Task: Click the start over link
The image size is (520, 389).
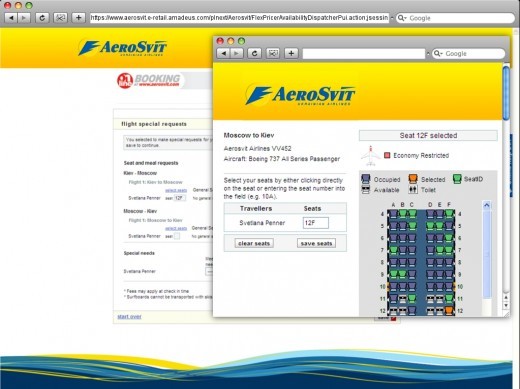Action: click(x=129, y=316)
